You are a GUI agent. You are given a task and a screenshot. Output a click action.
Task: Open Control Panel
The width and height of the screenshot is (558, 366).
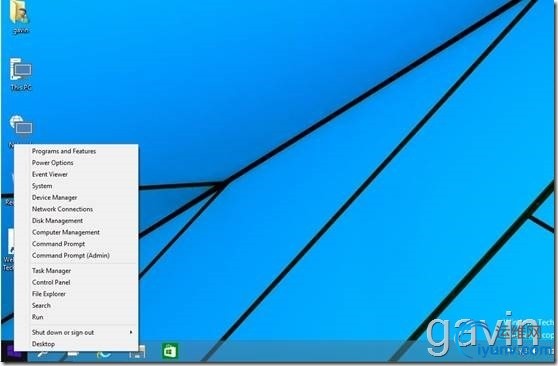76,282
